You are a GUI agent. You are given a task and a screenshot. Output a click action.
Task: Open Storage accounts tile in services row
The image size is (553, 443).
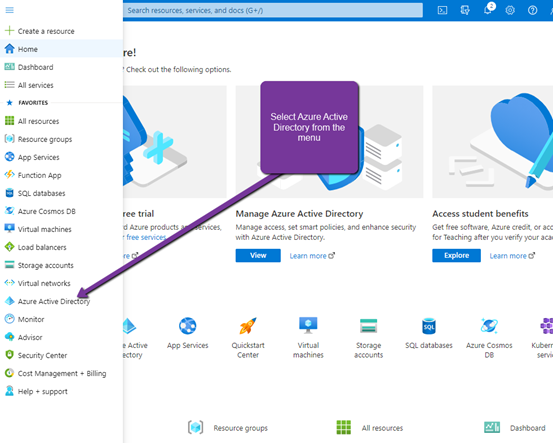(369, 338)
